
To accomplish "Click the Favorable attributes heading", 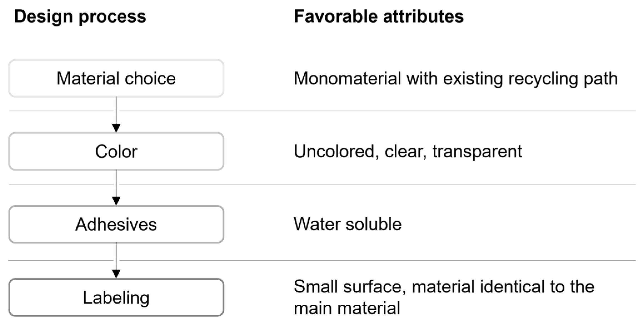I will pyautogui.click(x=379, y=16).
